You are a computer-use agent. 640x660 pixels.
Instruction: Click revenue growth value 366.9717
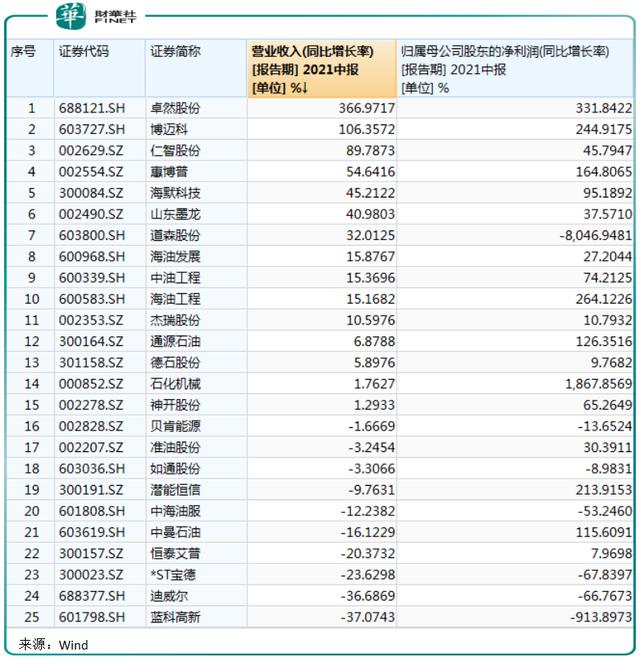[x=367, y=109]
